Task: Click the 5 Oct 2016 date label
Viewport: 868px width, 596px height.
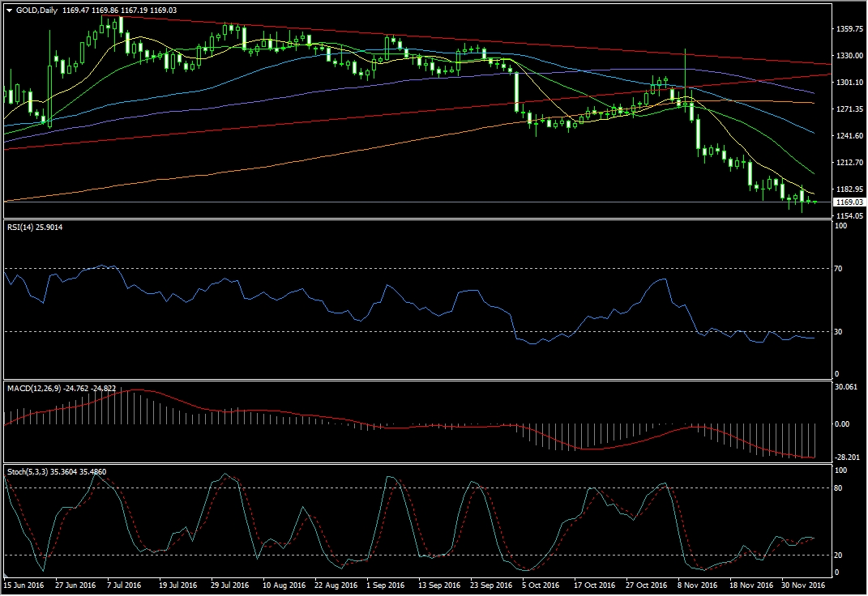Action: [x=541, y=585]
